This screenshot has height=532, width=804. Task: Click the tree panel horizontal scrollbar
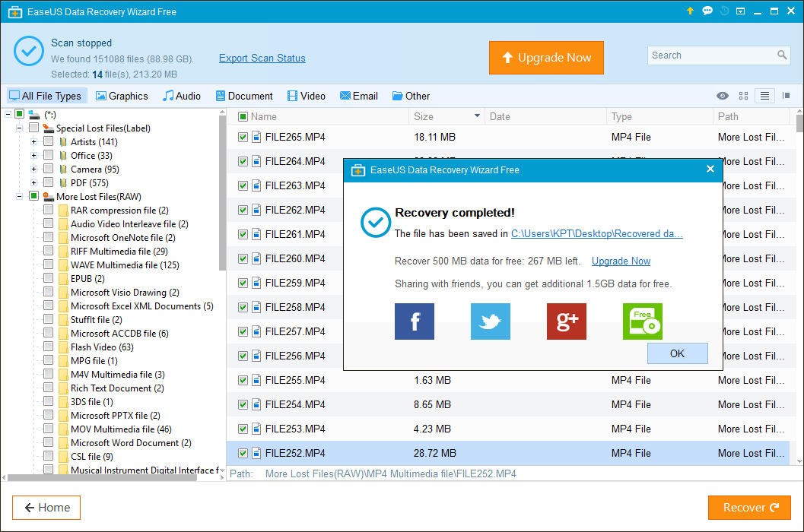pyautogui.click(x=103, y=478)
